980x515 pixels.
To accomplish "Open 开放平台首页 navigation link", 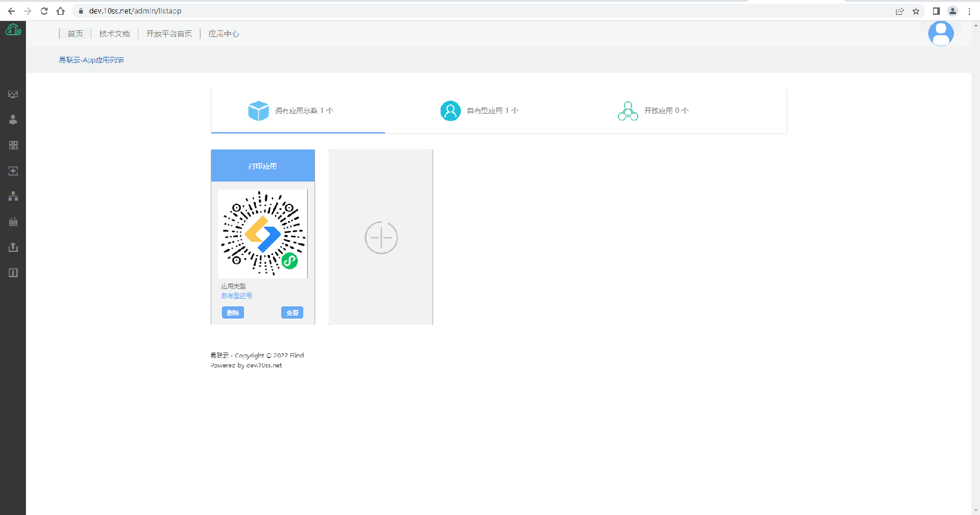I will 169,34.
